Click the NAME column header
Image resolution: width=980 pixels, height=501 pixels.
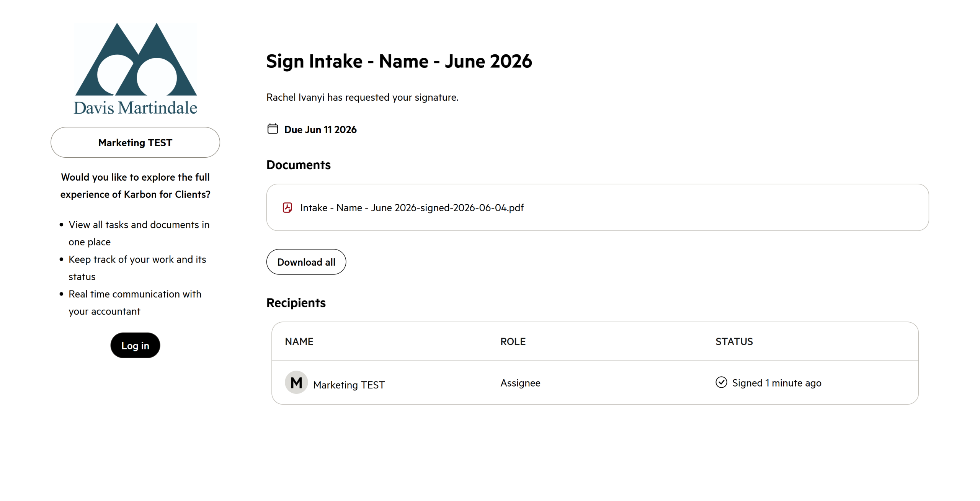(299, 341)
